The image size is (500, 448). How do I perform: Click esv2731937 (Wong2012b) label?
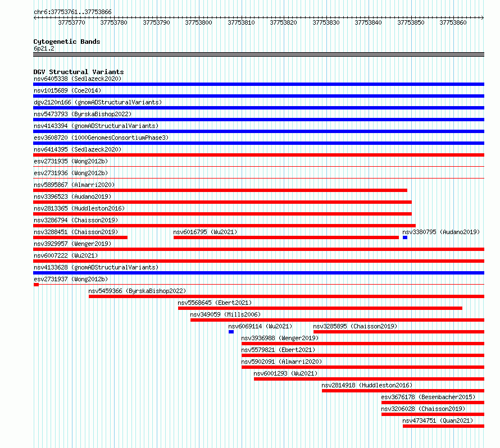click(x=71, y=279)
